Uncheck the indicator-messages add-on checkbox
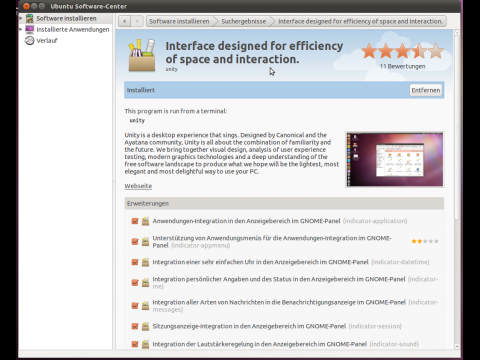Viewport: 480px width, 360px height. [x=135, y=306]
